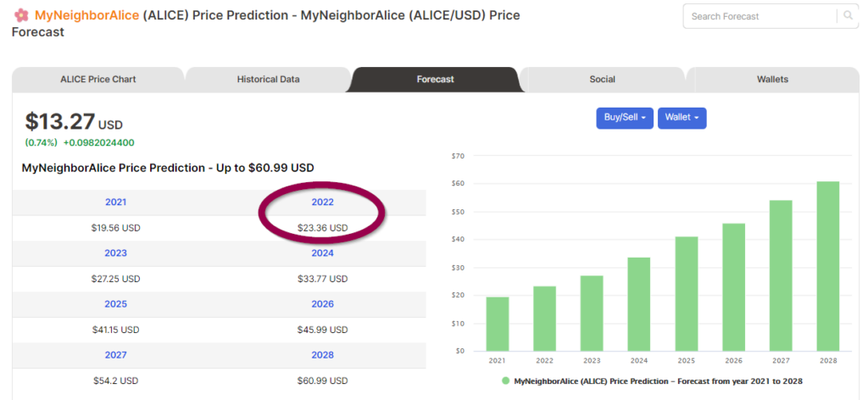Click the $33.77 USD prediction value
This screenshot has height=400, width=868.
pos(323,279)
